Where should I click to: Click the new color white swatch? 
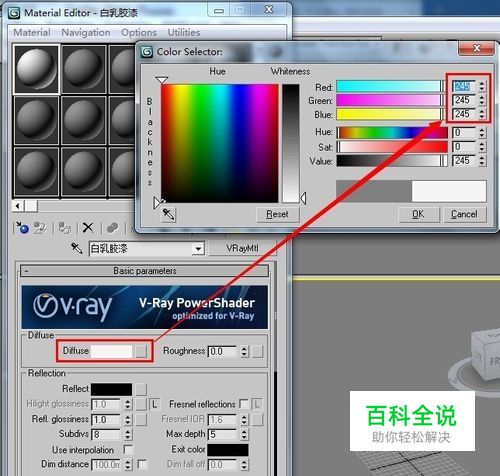coord(449,191)
